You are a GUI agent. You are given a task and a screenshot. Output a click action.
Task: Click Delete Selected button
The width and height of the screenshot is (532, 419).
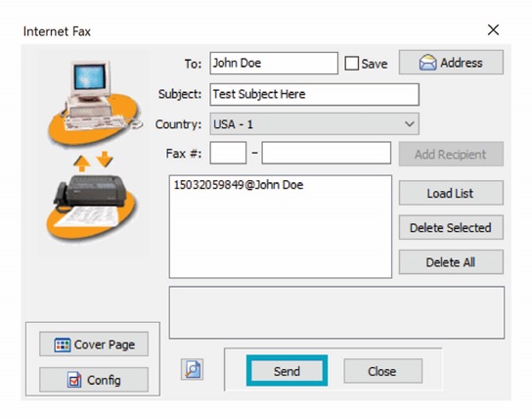click(x=451, y=227)
